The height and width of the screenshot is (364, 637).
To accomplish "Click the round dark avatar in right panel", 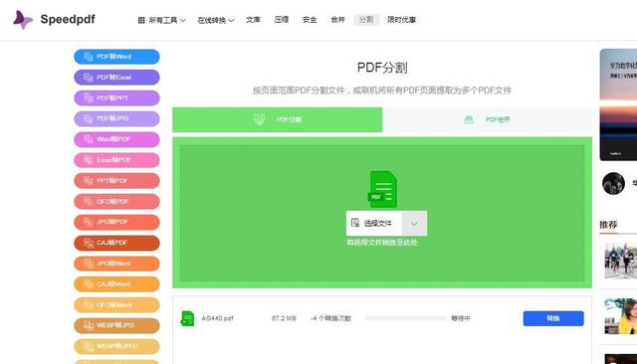I will (x=613, y=183).
